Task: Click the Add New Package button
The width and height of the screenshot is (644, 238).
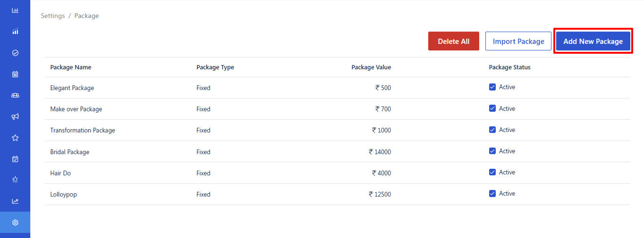Action: pyautogui.click(x=593, y=41)
